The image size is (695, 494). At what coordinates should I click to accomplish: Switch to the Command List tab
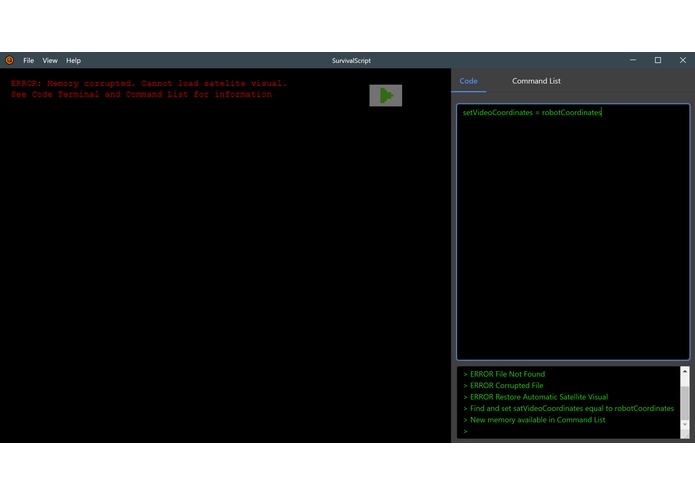pyautogui.click(x=536, y=81)
